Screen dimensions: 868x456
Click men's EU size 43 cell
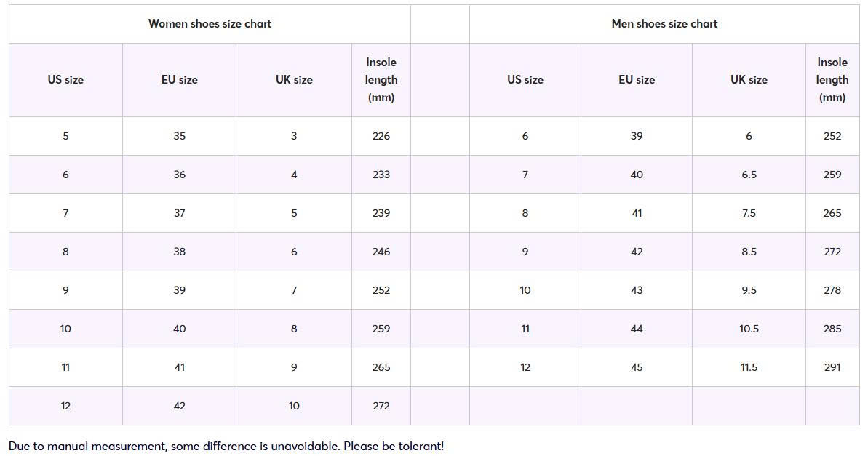[637, 290]
